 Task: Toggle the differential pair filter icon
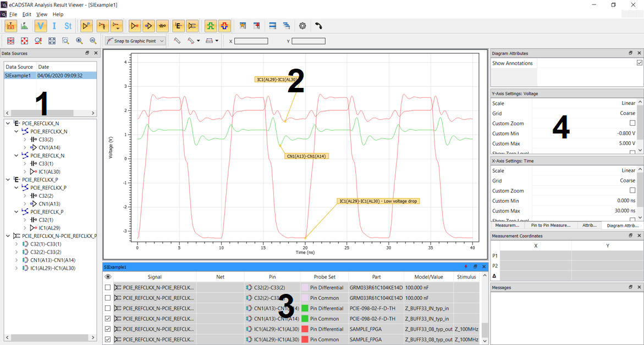pos(192,26)
